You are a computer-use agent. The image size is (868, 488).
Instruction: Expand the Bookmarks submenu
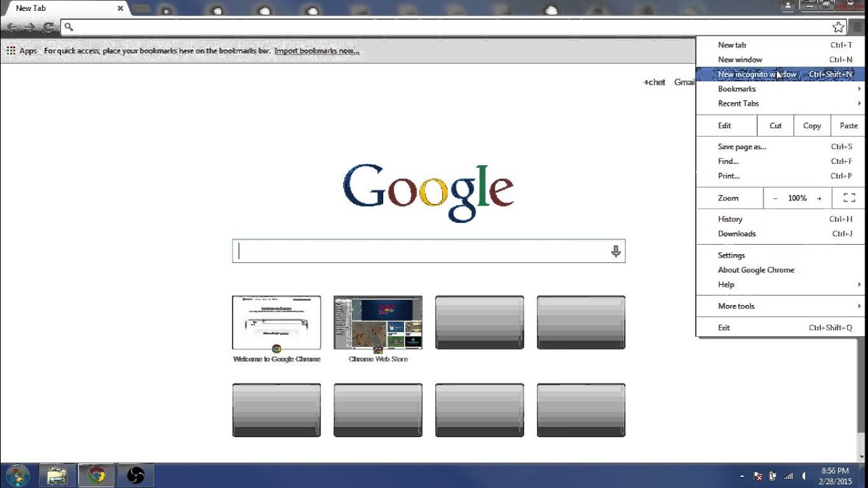[x=781, y=89]
